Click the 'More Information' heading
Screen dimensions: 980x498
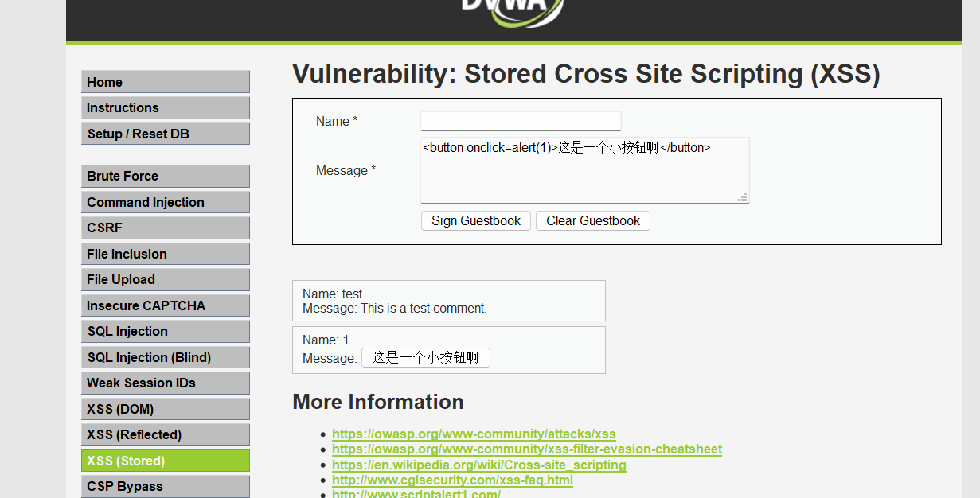tap(378, 402)
